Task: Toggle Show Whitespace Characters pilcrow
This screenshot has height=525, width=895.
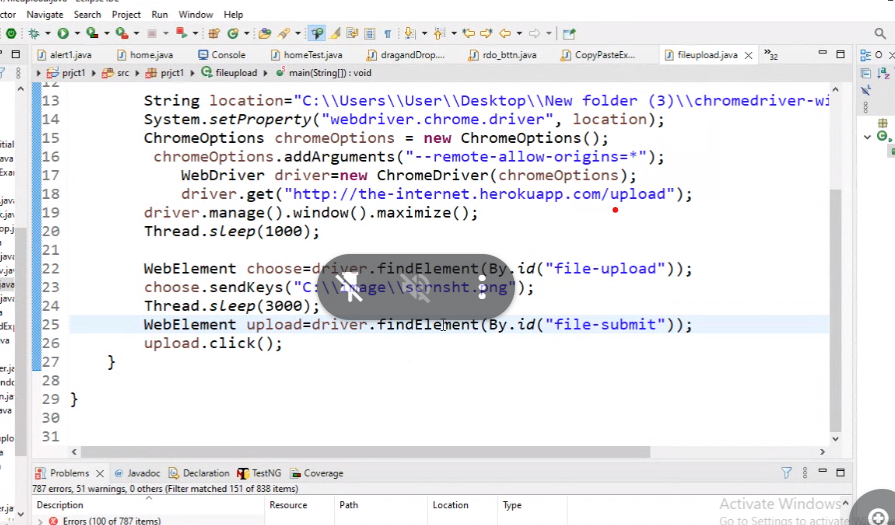Action: tap(388, 34)
